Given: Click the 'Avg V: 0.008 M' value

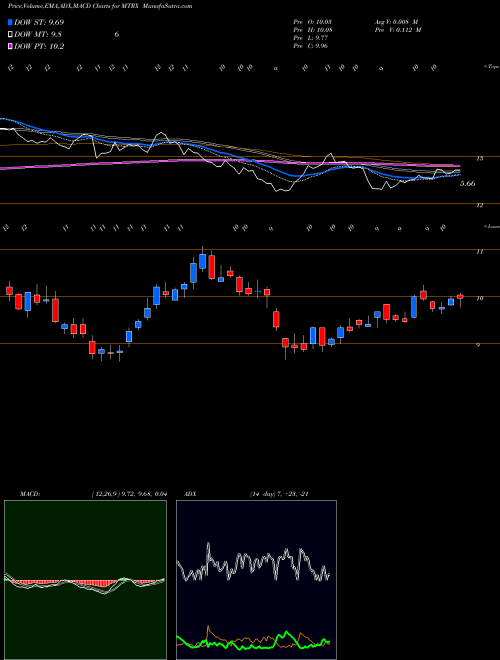Looking at the screenshot, I should click(396, 22).
